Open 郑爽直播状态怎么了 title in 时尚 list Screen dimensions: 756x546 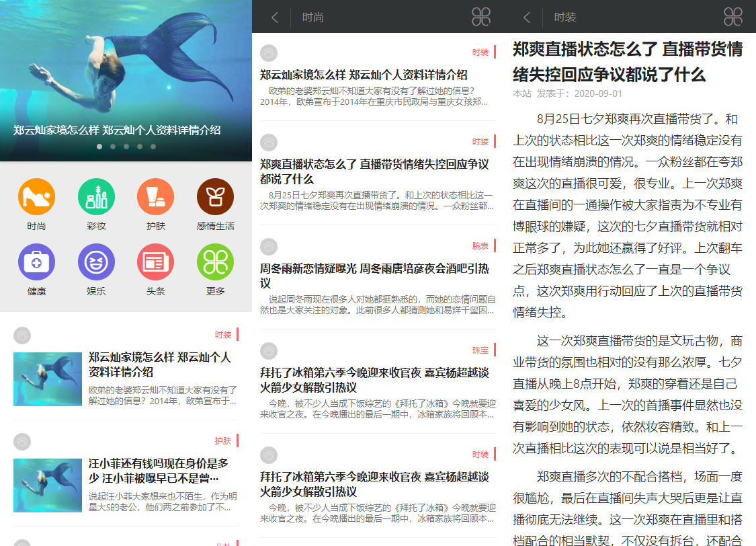point(374,171)
